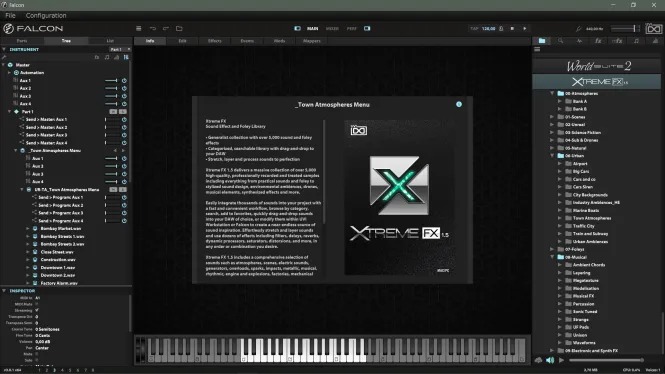Collapse the 00-Atmospheres folder
The width and height of the screenshot is (665, 374).
(552, 93)
